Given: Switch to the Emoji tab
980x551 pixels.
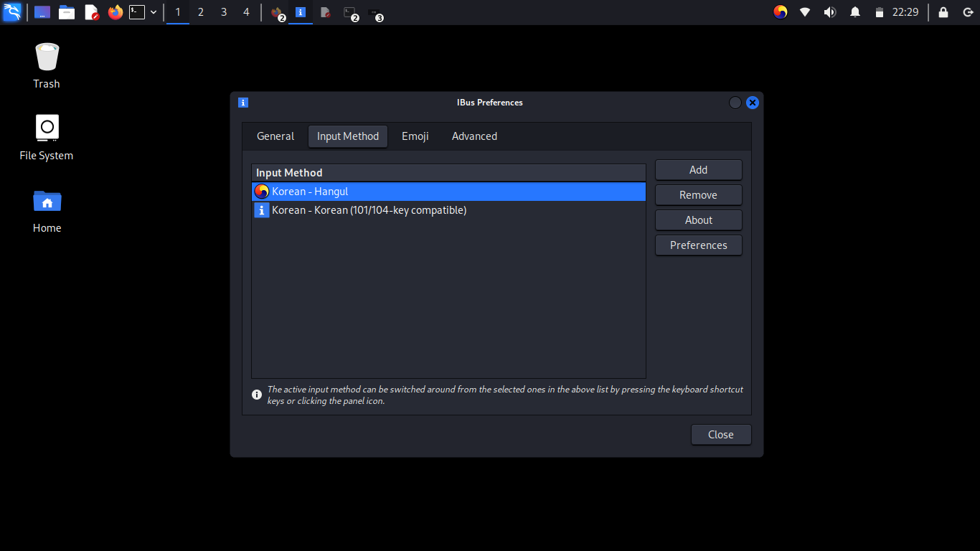Looking at the screenshot, I should (x=415, y=136).
